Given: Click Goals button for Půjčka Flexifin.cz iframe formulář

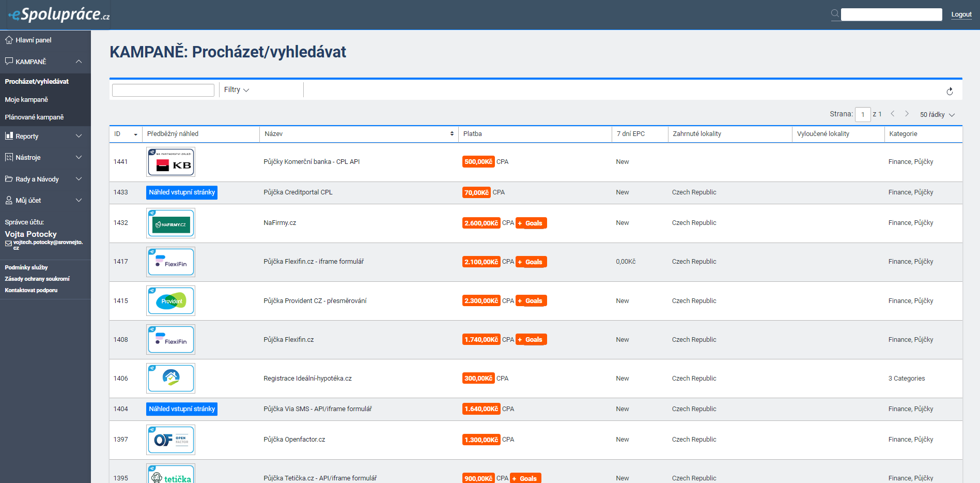Looking at the screenshot, I should pos(531,262).
